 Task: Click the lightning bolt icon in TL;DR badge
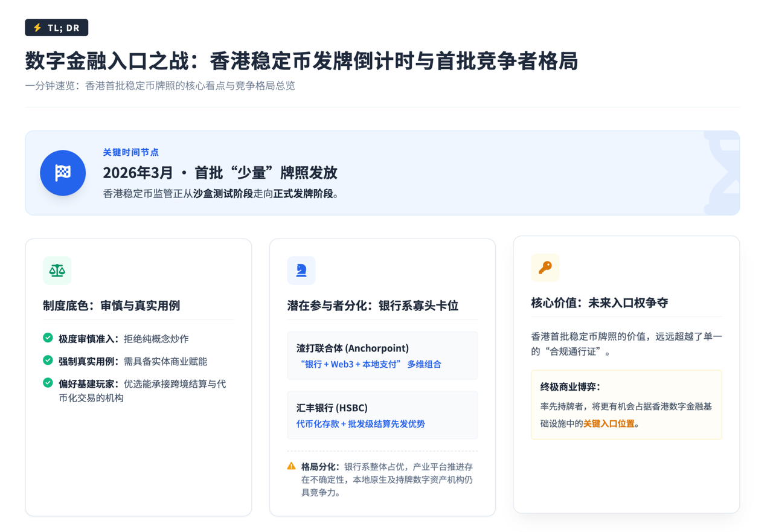click(x=37, y=28)
